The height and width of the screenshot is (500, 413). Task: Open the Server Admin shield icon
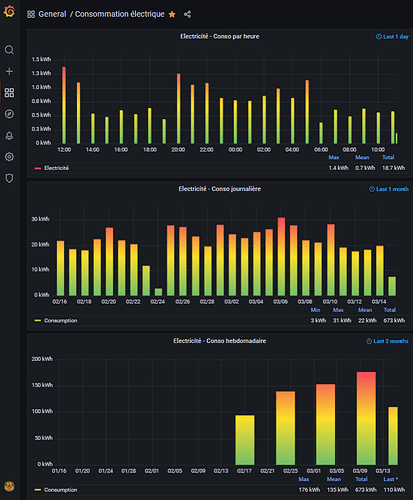click(9, 178)
